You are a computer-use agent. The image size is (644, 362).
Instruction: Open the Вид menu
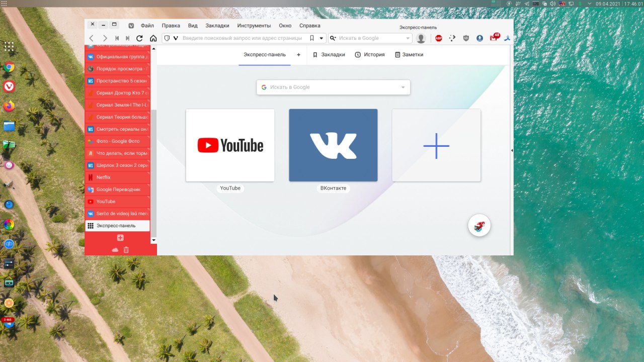[x=193, y=26]
